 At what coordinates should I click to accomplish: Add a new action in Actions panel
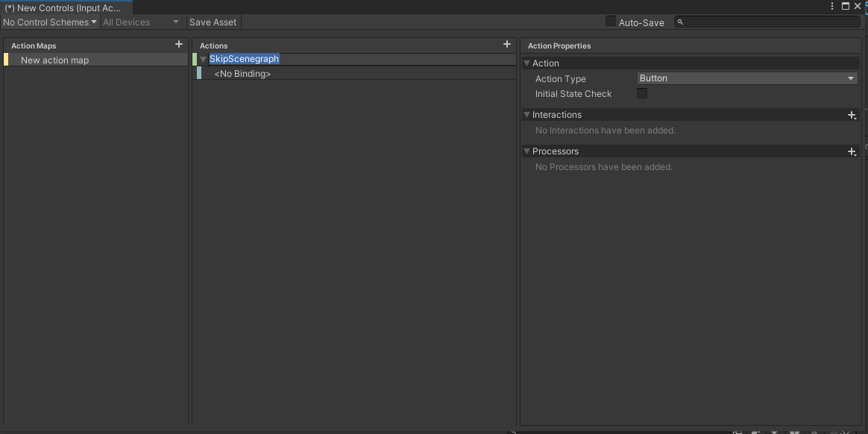click(x=507, y=45)
